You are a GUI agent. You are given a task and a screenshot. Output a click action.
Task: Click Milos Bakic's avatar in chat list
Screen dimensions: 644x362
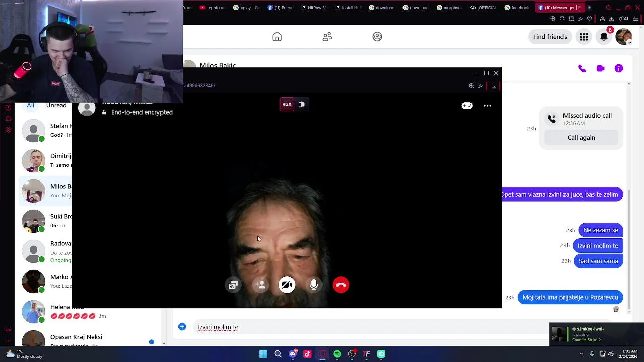pos(34,192)
